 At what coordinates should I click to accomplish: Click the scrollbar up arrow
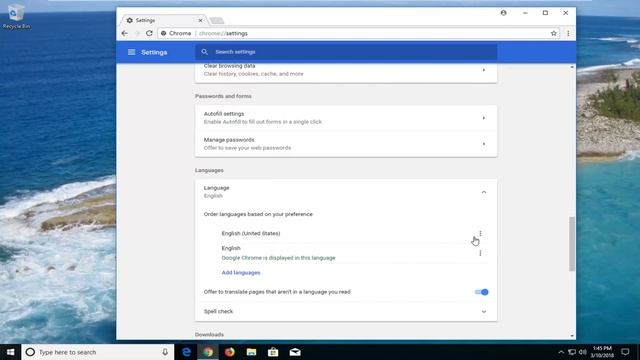tap(572, 67)
